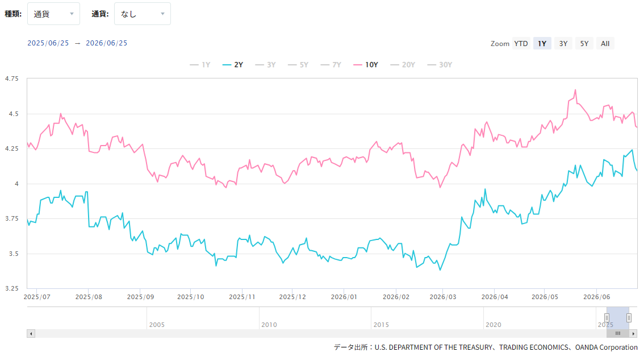Select the 3Y zoom range
Screen dimensions: 644x352
(563, 44)
